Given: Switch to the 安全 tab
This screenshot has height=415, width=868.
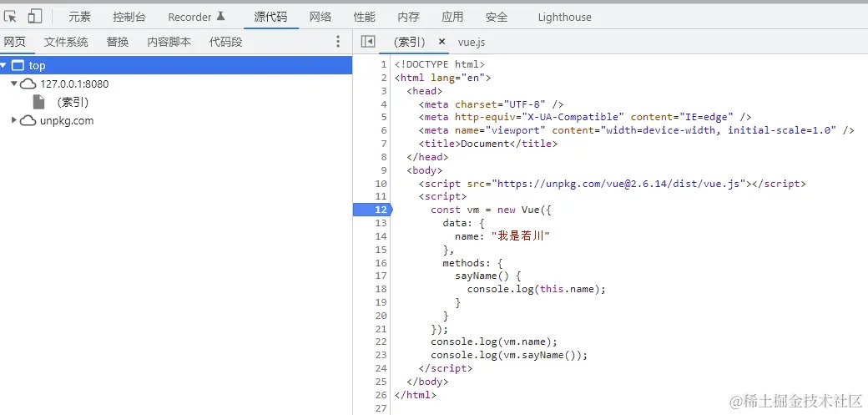Looking at the screenshot, I should click(x=497, y=18).
